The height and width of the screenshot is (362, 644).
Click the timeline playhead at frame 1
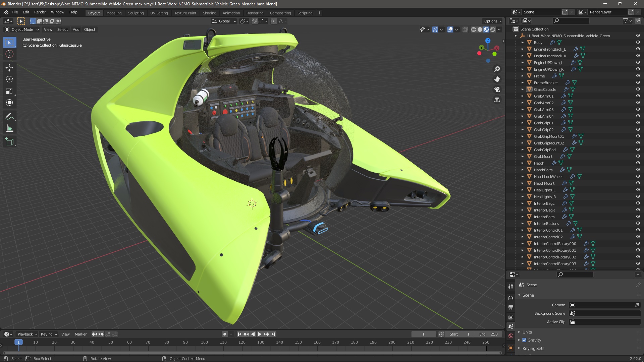[x=18, y=342]
